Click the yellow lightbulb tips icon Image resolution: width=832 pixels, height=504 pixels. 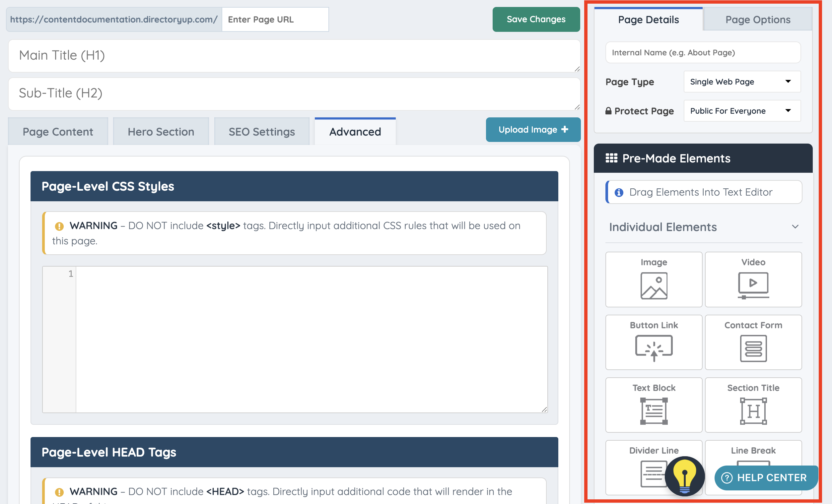(684, 476)
